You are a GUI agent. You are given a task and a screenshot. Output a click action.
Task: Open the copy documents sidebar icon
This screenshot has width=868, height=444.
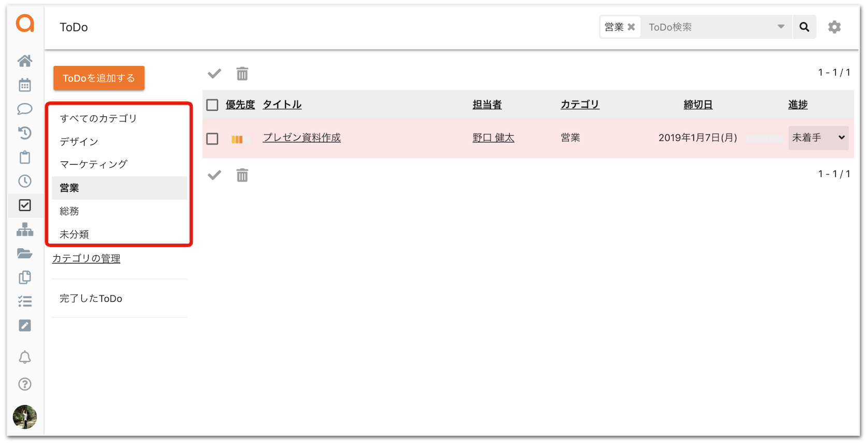tap(25, 277)
